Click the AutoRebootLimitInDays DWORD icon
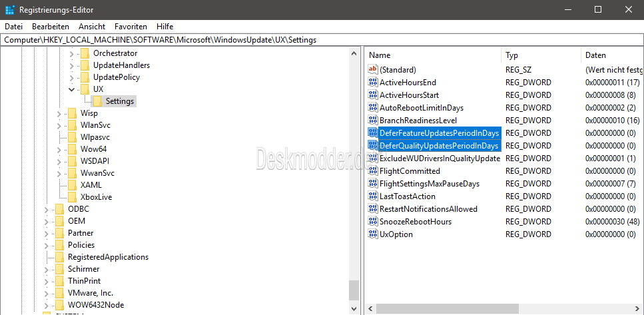This screenshot has width=644, height=315. [373, 108]
